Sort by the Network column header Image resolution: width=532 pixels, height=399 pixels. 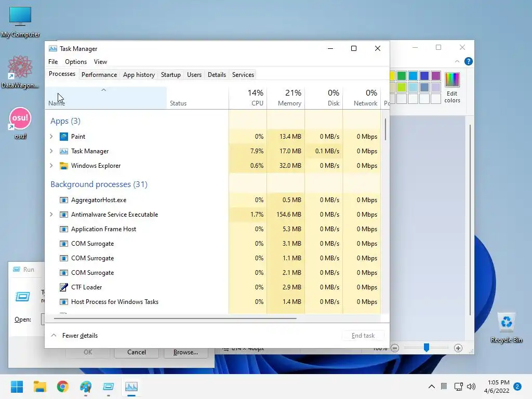point(362,98)
